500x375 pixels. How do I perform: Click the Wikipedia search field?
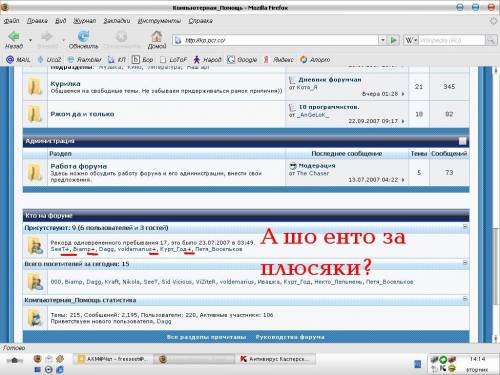point(452,40)
